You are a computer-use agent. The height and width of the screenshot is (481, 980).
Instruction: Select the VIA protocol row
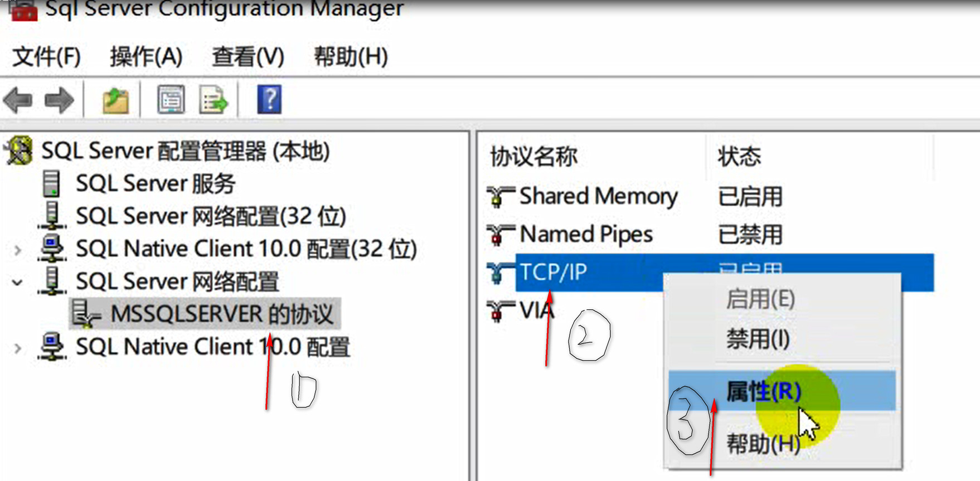pyautogui.click(x=536, y=310)
